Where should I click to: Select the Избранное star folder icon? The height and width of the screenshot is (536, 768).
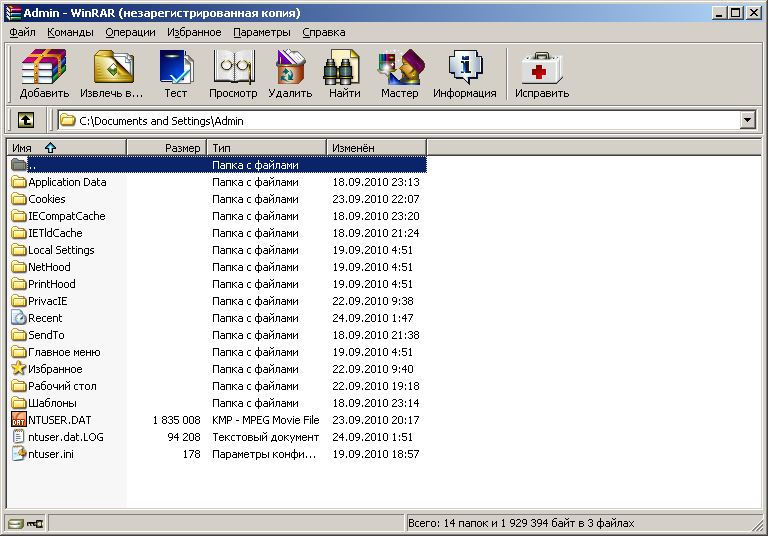point(19,368)
